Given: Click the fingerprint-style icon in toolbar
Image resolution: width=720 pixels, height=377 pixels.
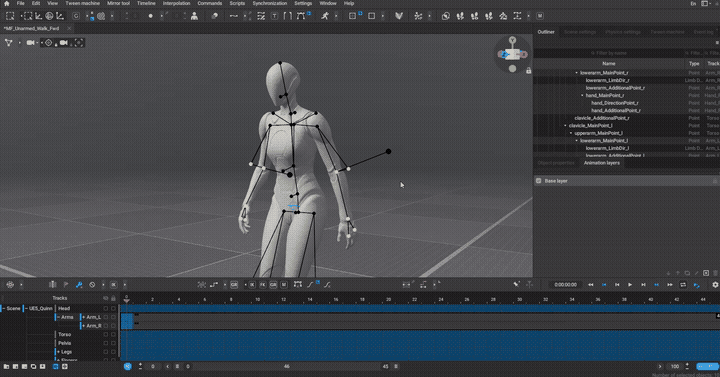Looking at the screenshot, I should 101,16.
